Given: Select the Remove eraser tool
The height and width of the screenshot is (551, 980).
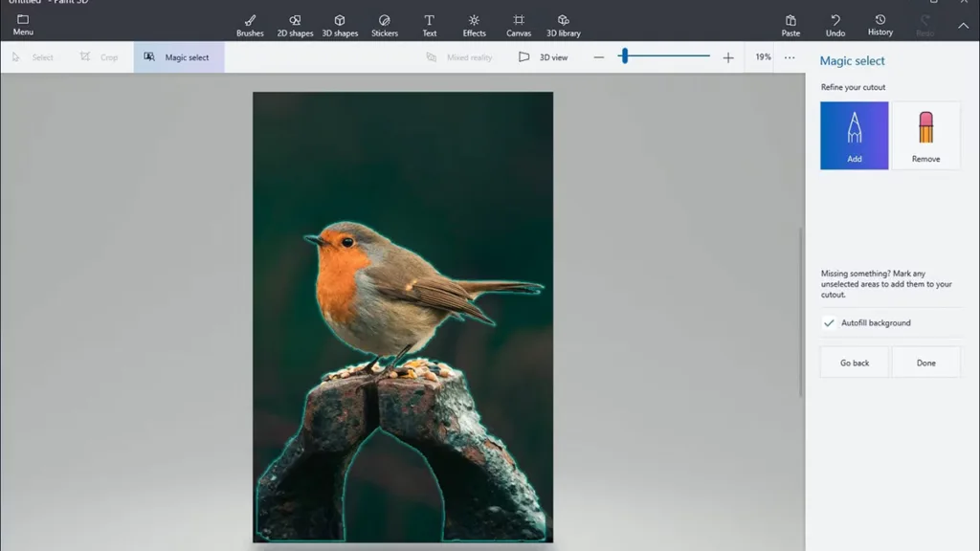Looking at the screenshot, I should pyautogui.click(x=925, y=136).
